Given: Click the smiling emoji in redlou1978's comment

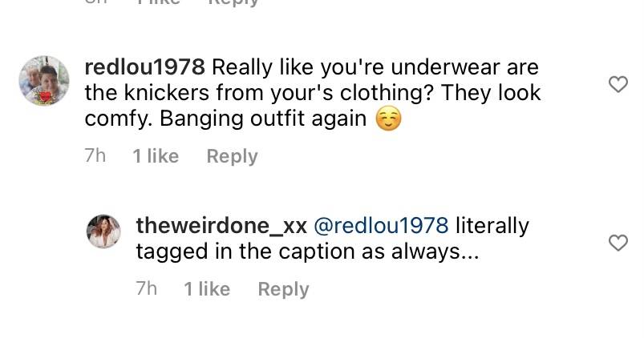Looking at the screenshot, I should [388, 119].
